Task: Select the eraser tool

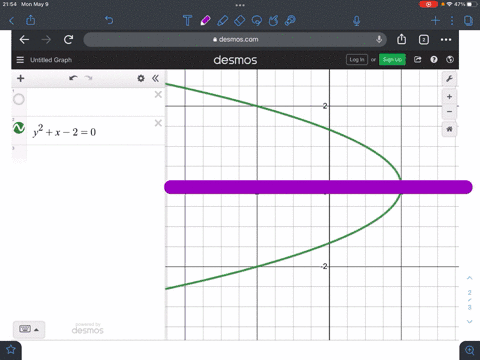Action: coord(240,21)
